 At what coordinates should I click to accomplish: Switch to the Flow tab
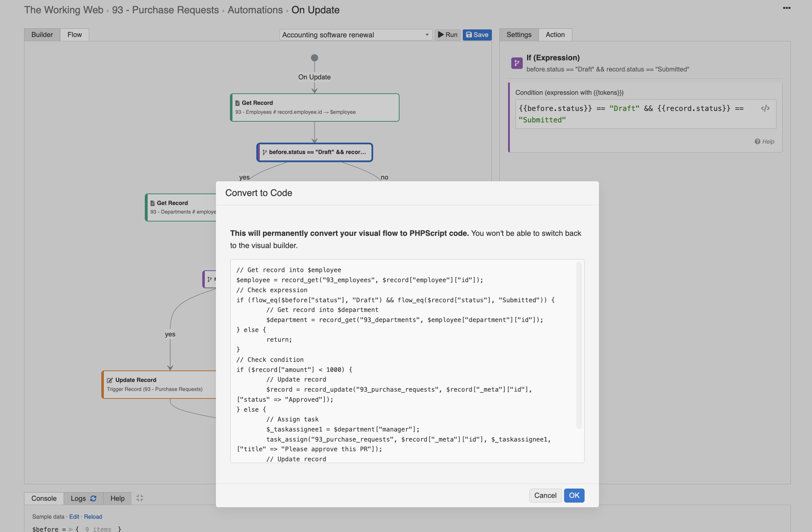[x=74, y=35]
